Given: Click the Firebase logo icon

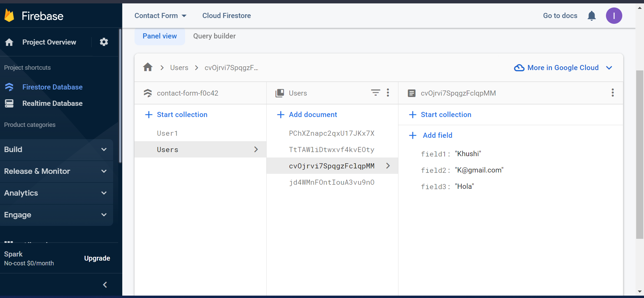Looking at the screenshot, I should coord(10,16).
